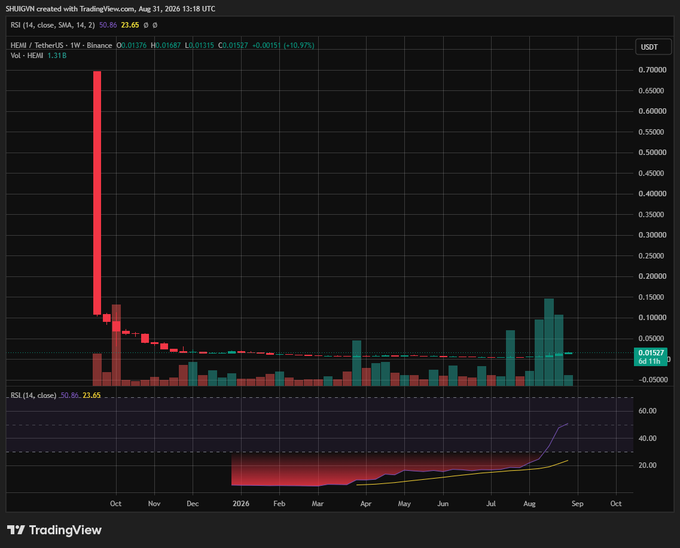
Task: Click the 0.70000 price axis label
Action: (x=652, y=70)
